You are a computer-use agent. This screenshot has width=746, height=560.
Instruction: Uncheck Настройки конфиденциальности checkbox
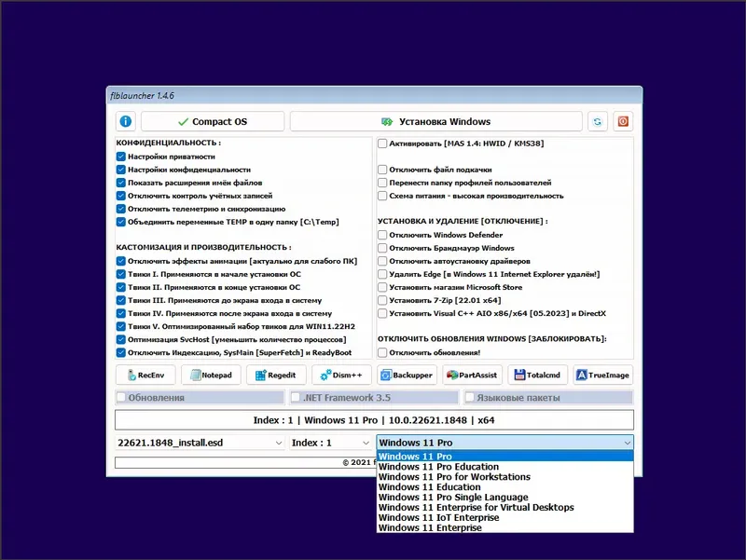(121, 170)
